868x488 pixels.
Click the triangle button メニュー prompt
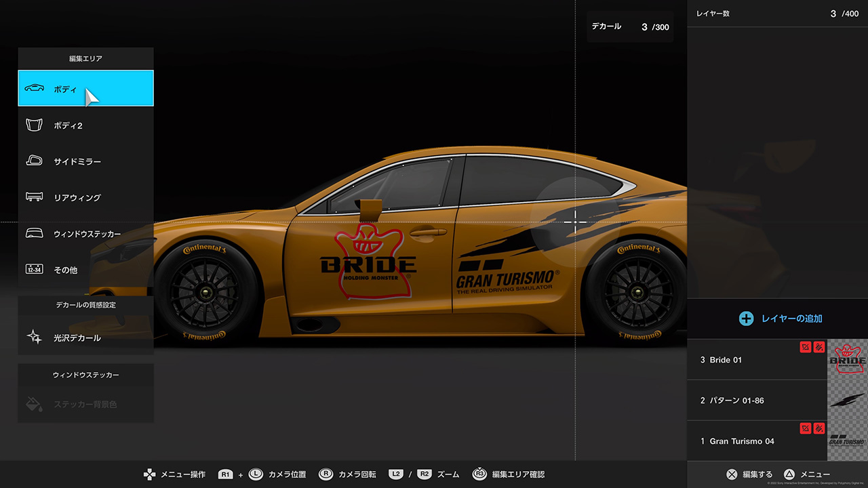point(789,474)
